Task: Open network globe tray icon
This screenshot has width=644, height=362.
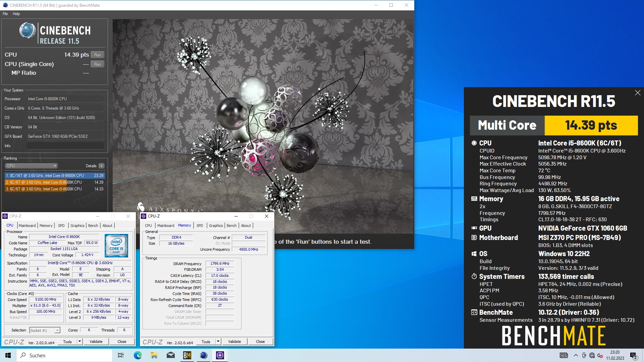Action: coord(592,355)
